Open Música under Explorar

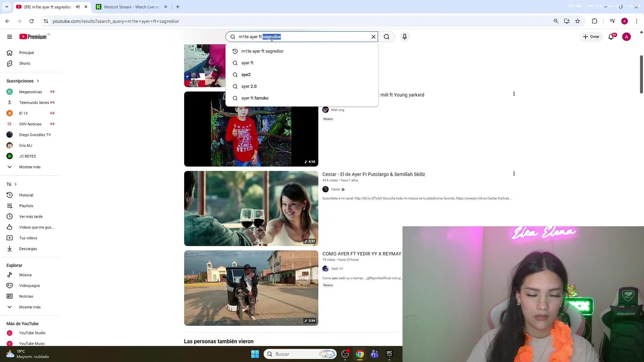[x=25, y=275]
